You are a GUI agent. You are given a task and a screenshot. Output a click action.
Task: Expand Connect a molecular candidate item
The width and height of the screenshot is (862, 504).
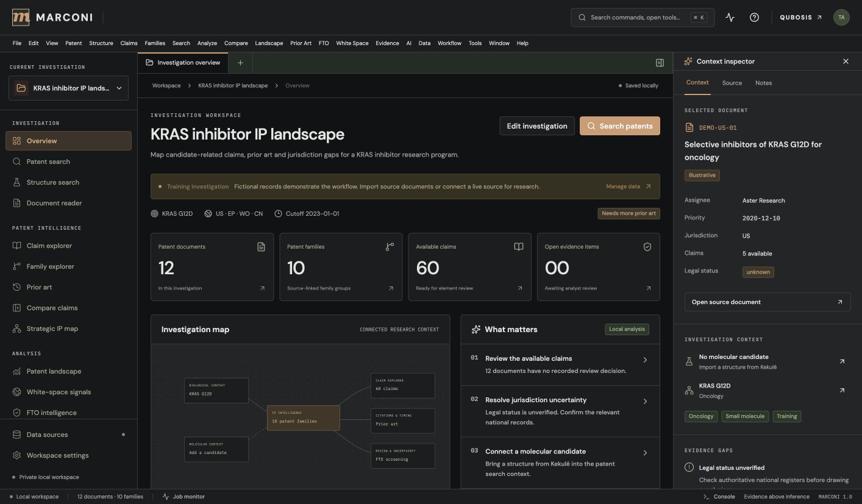tap(560, 462)
